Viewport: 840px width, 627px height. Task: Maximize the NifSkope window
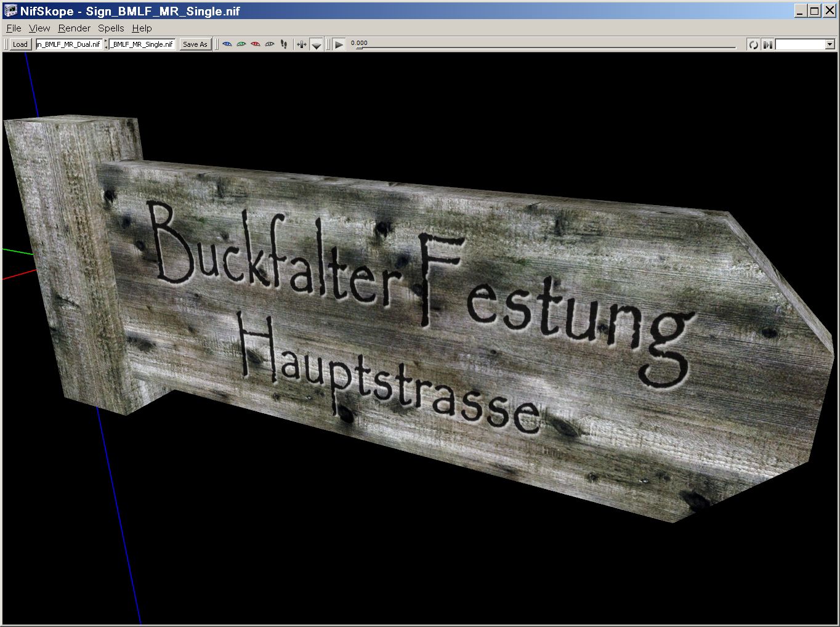tap(814, 11)
